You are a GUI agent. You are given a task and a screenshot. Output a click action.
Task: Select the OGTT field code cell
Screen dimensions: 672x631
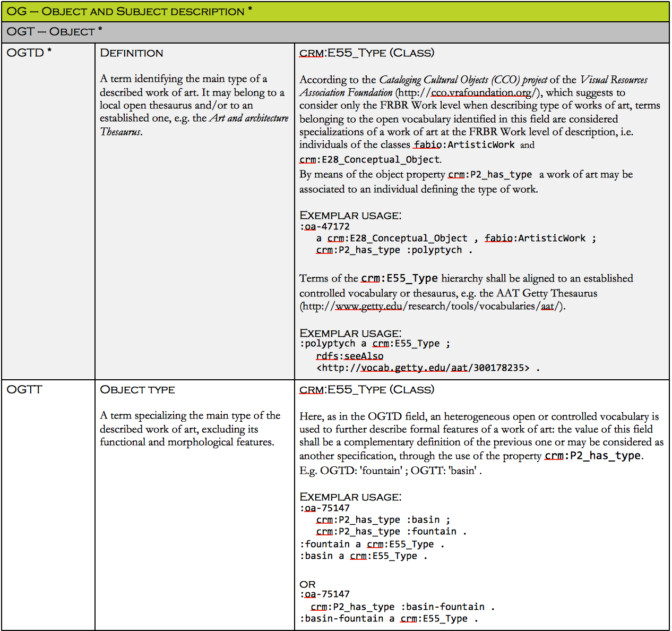[x=48, y=505]
